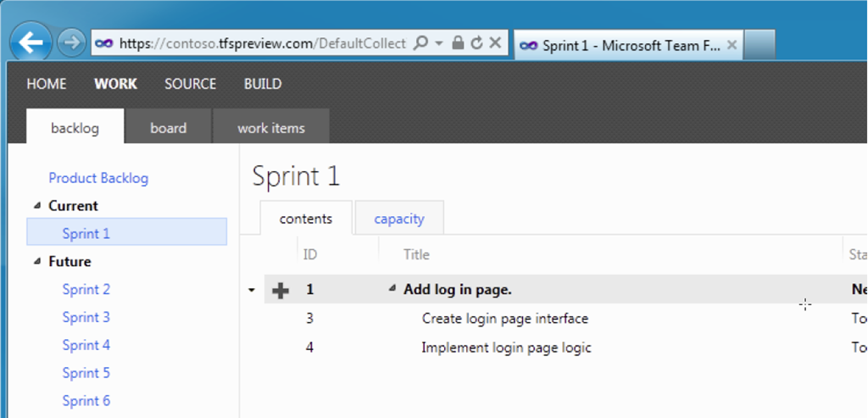The height and width of the screenshot is (418, 868).
Task: Open the SOURCE menu
Action: [190, 84]
